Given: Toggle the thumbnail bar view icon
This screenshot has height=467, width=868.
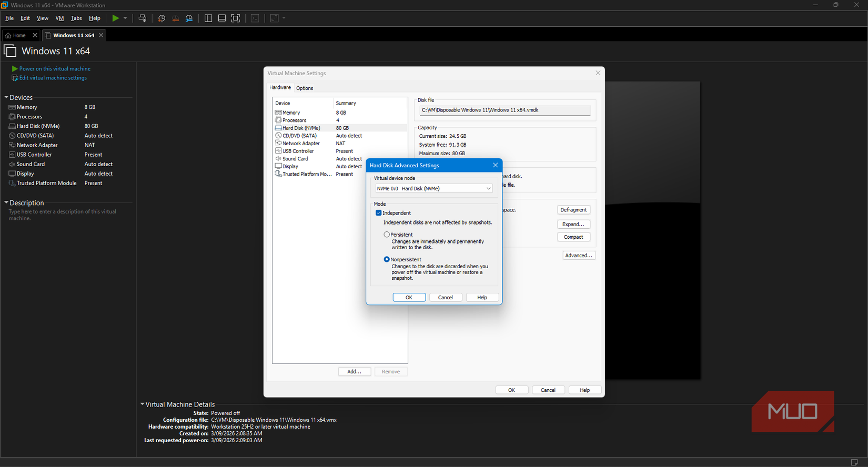Looking at the screenshot, I should coord(222,18).
